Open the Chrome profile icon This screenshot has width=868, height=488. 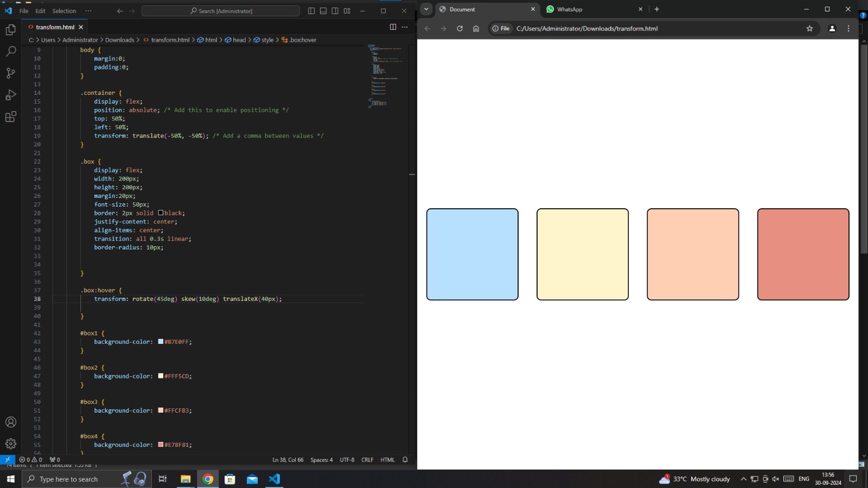832,29
